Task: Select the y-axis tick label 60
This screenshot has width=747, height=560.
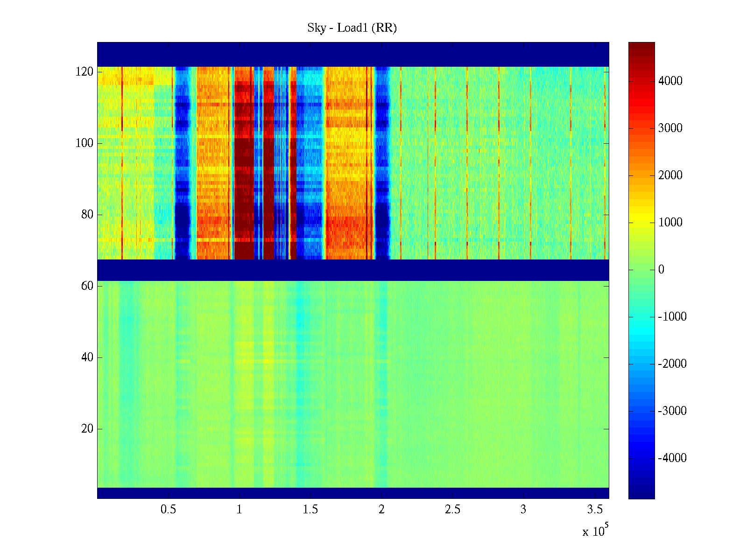Action: point(87,286)
